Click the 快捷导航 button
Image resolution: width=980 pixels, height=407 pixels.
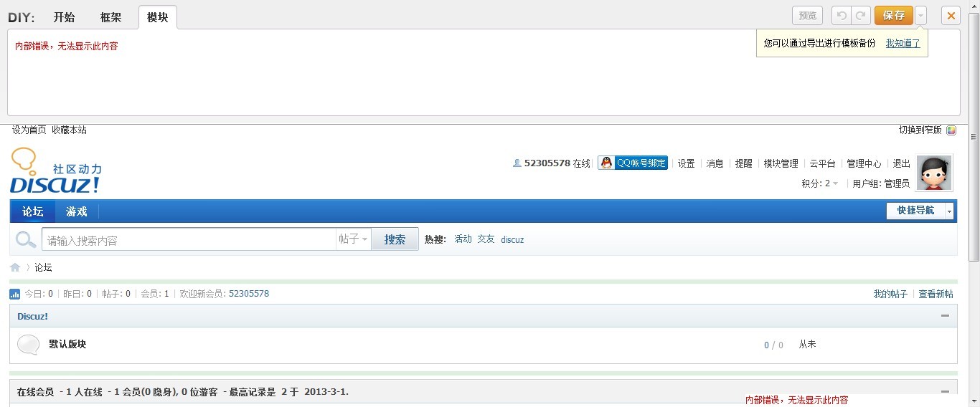tap(915, 211)
